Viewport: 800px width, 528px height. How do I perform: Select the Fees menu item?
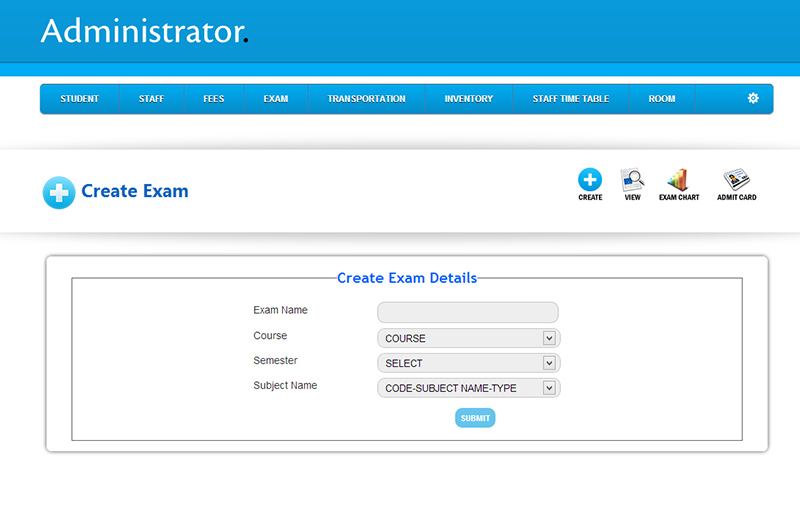(x=214, y=99)
